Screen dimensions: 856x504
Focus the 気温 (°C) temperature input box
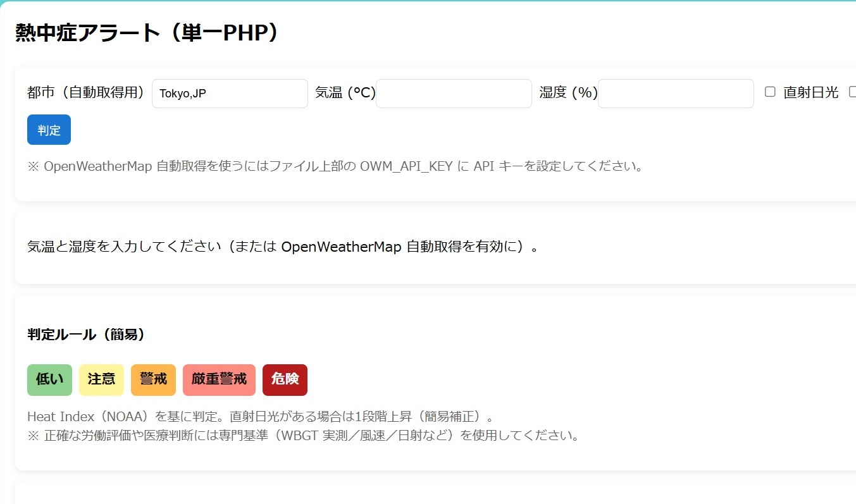point(454,94)
